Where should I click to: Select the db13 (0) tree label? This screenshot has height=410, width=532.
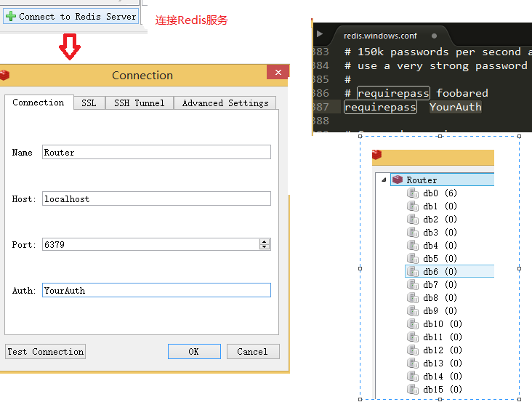pyautogui.click(x=443, y=363)
